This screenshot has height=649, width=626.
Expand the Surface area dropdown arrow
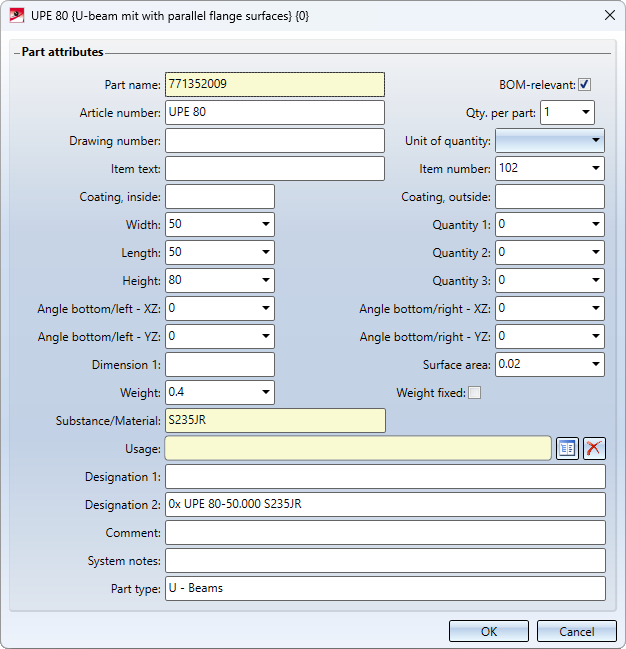pos(595,364)
